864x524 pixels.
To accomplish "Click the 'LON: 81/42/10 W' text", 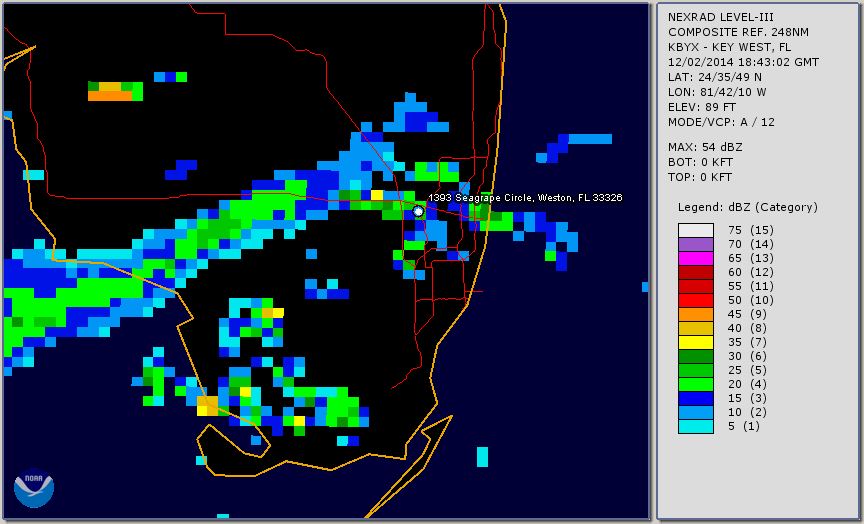I will tap(717, 92).
